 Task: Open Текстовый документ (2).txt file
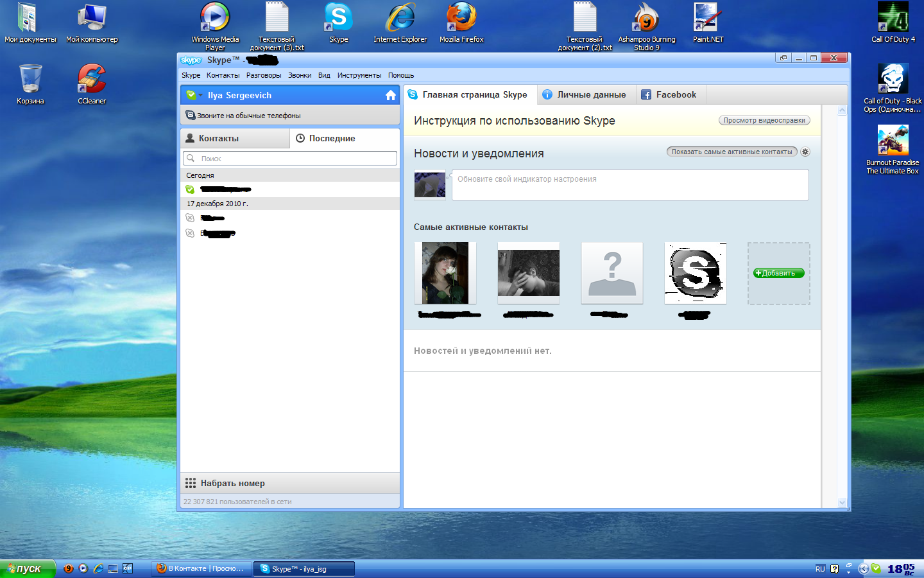pos(585,26)
